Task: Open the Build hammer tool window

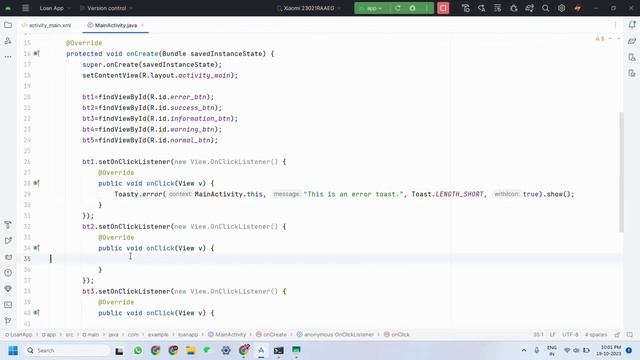Action: (x=8, y=225)
